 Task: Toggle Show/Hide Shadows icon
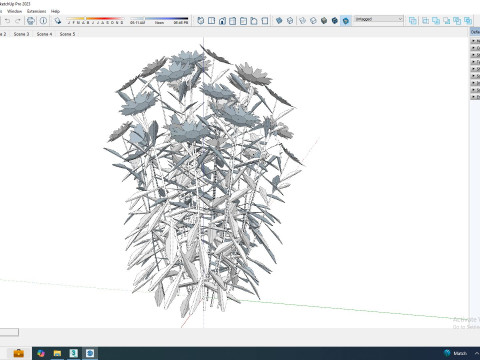[58, 21]
